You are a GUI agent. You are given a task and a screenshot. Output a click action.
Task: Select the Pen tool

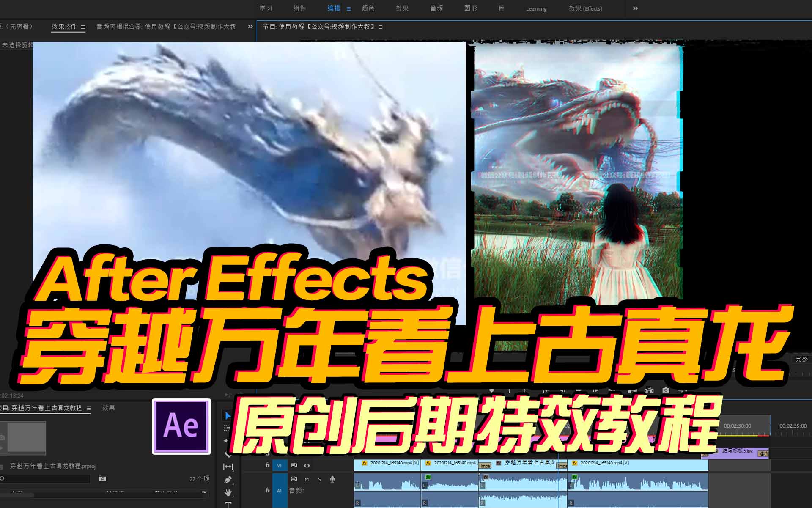(228, 480)
